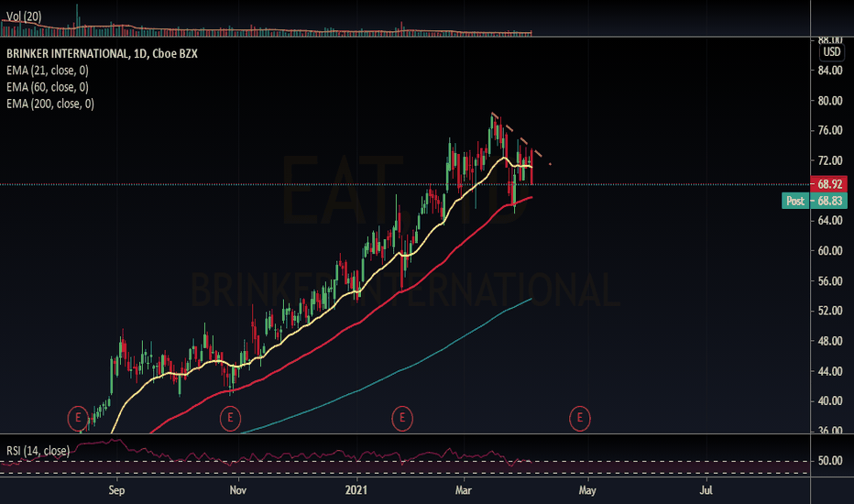Click the May date axis label
The image size is (854, 504).
pyautogui.click(x=587, y=490)
